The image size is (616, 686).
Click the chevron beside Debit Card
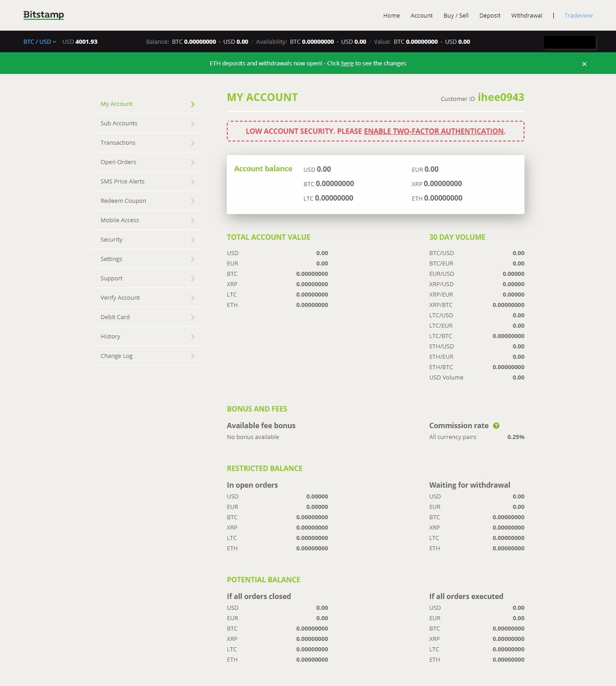click(193, 317)
